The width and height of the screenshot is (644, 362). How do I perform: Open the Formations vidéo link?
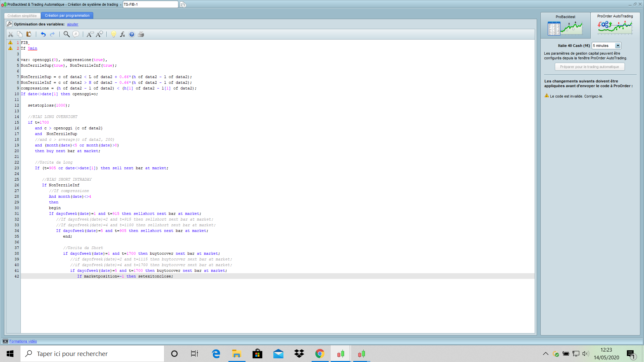(23, 341)
